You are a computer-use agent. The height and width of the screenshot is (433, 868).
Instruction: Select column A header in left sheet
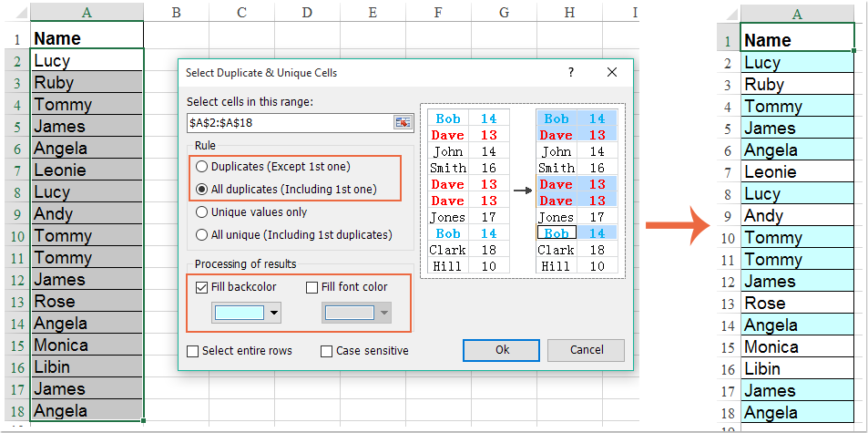[x=87, y=12]
